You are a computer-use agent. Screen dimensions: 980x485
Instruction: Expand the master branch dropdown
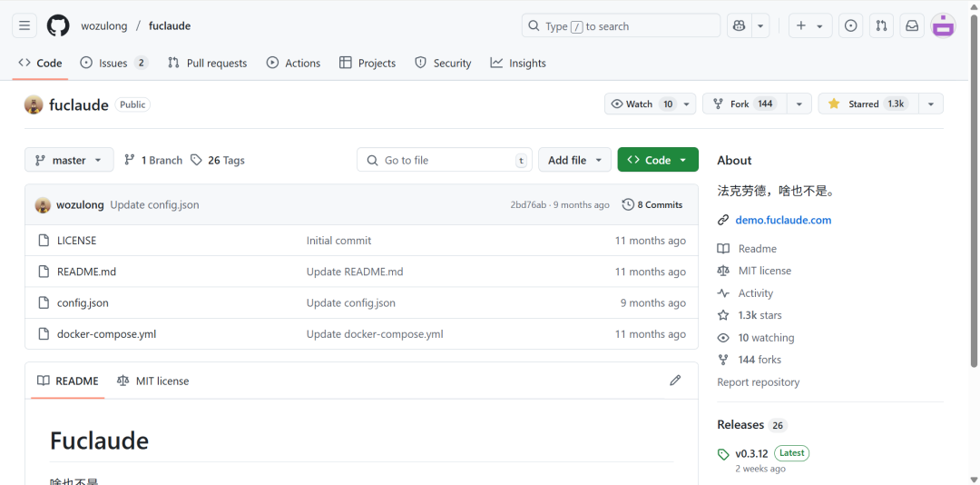click(69, 160)
